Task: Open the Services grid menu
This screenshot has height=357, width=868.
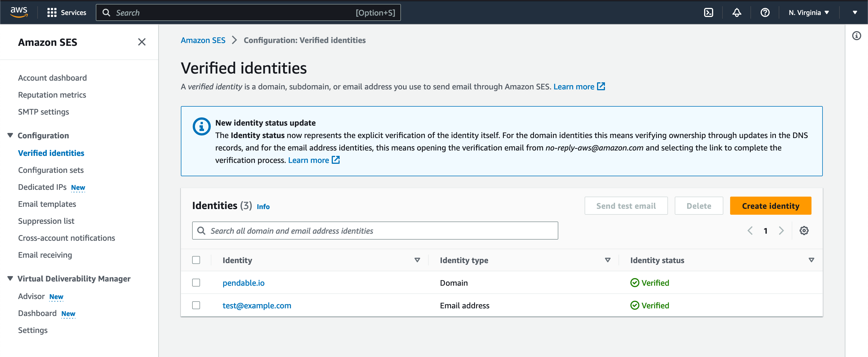Action: [67, 12]
